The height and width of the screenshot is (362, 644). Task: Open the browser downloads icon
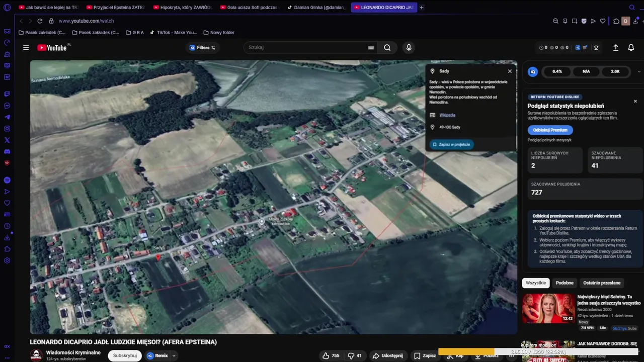point(636,21)
